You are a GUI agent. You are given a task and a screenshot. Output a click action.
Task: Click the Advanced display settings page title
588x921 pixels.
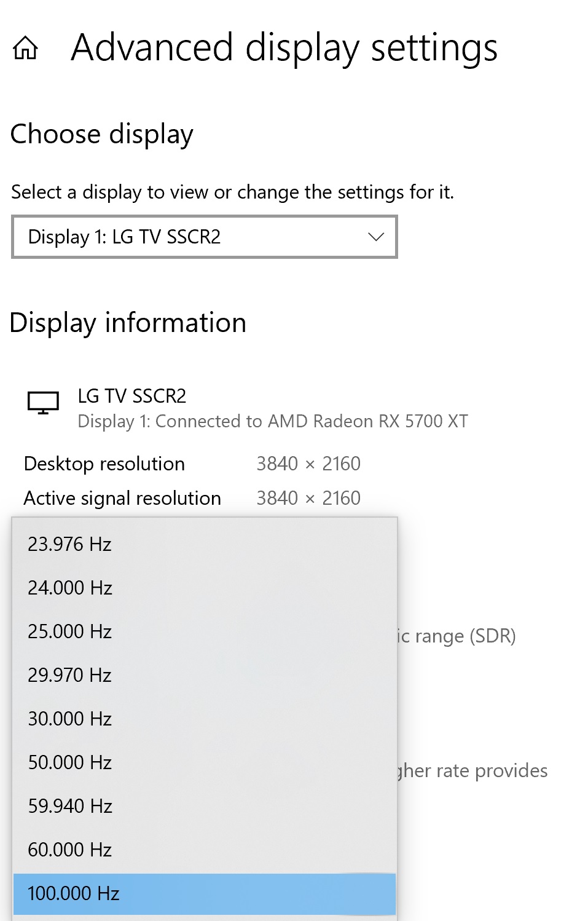pyautogui.click(x=284, y=48)
